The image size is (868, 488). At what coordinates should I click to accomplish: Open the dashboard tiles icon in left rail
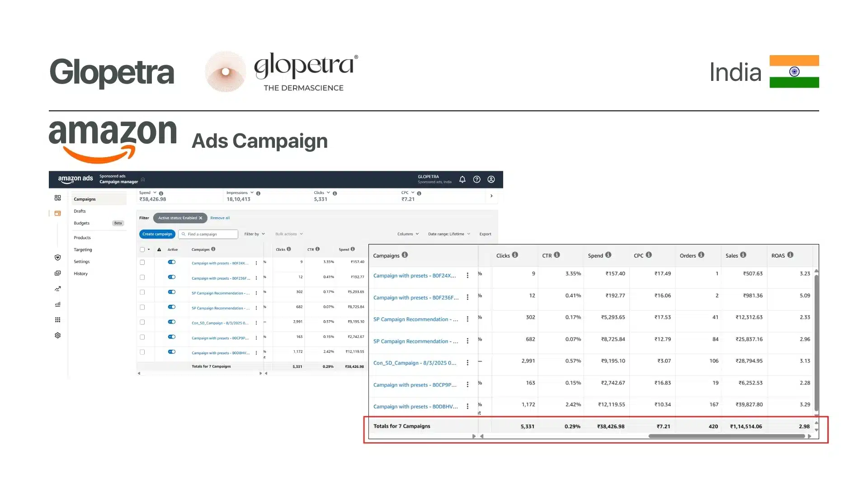point(57,198)
